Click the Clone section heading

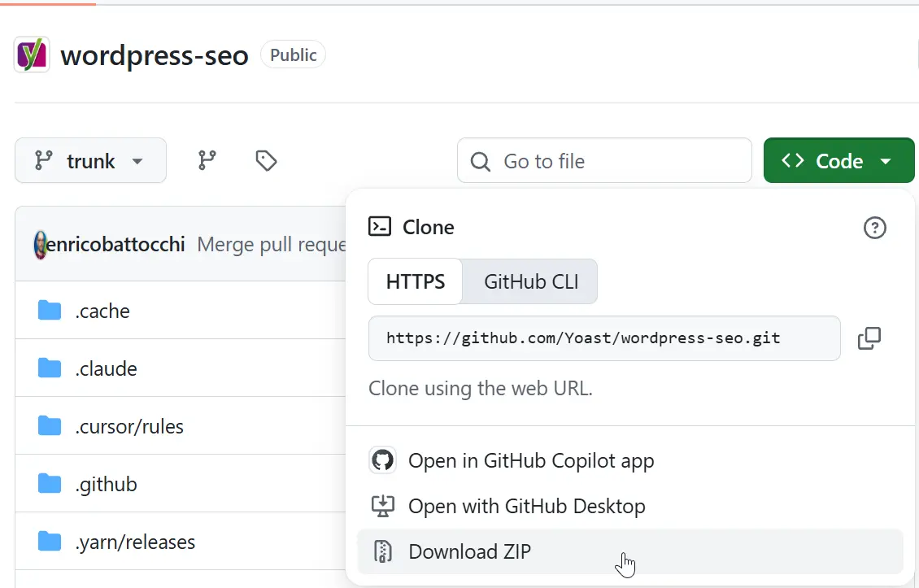point(428,227)
